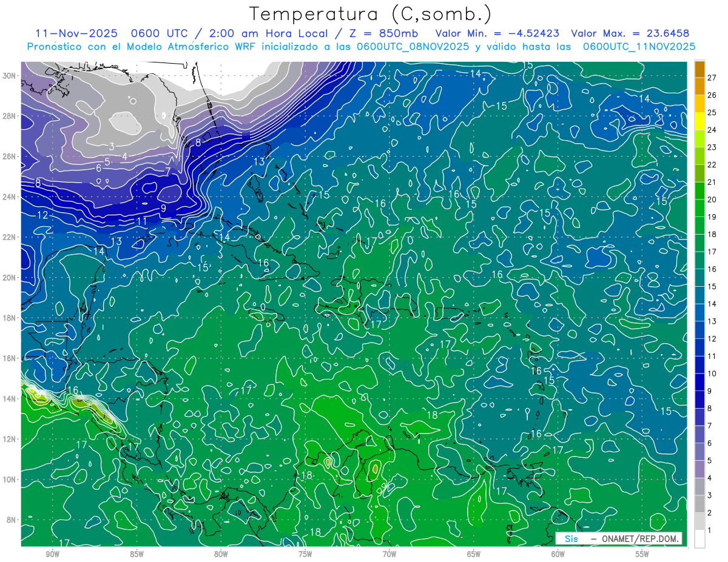Click the '75W' longitude label
Image resolution: width=728 pixels, height=562 pixels.
pos(305,554)
